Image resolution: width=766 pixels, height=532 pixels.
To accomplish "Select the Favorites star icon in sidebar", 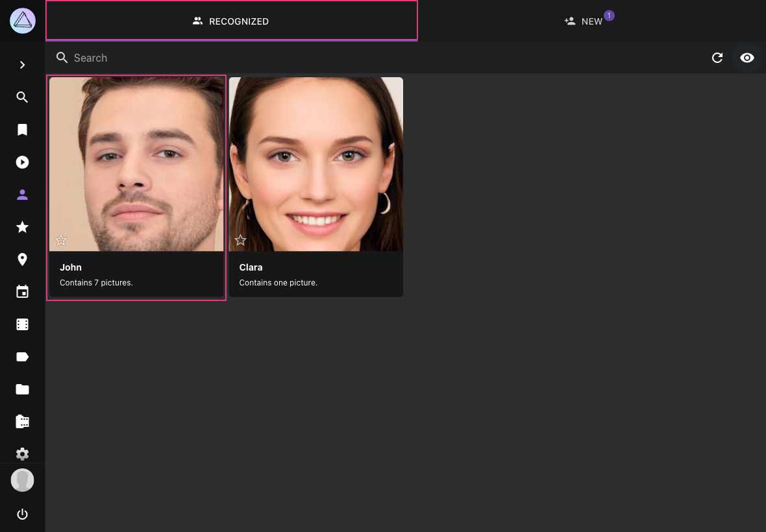I will [x=23, y=227].
